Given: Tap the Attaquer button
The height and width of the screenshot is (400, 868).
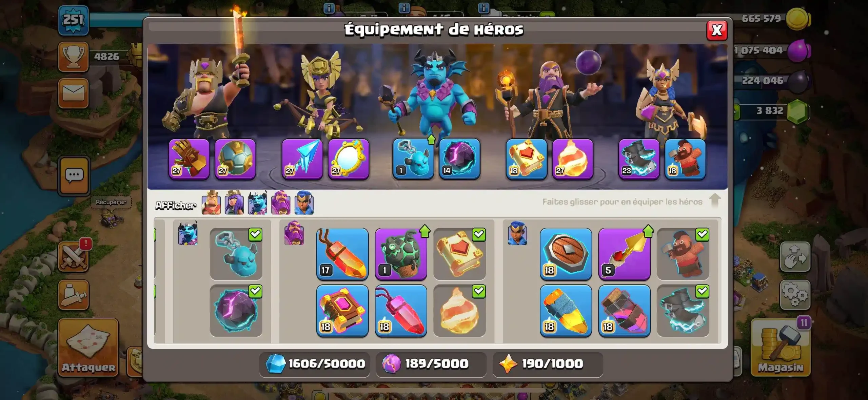Looking at the screenshot, I should tap(88, 348).
